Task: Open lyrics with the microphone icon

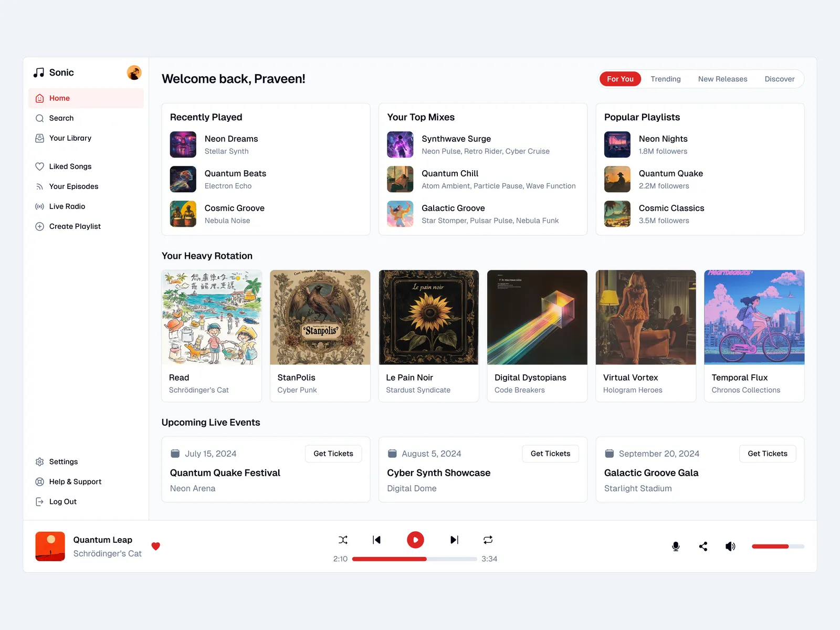Action: (x=676, y=547)
